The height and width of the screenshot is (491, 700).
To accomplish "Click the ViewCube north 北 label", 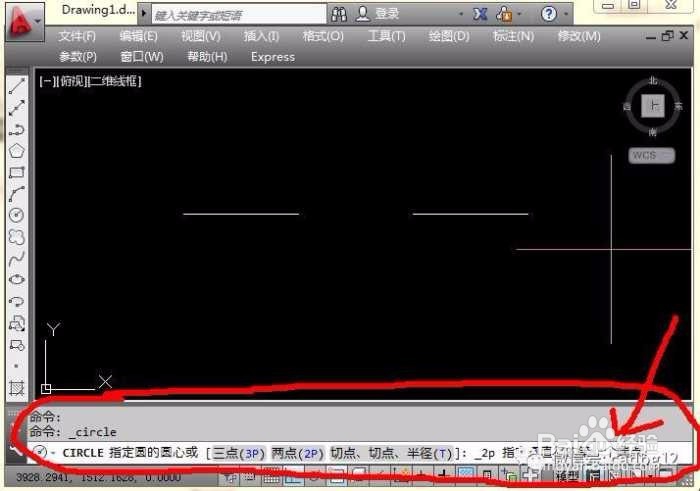I will pyautogui.click(x=653, y=81).
